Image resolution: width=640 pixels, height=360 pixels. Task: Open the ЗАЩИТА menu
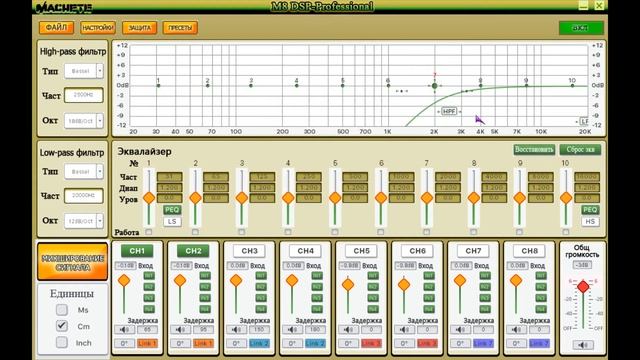tap(140, 27)
